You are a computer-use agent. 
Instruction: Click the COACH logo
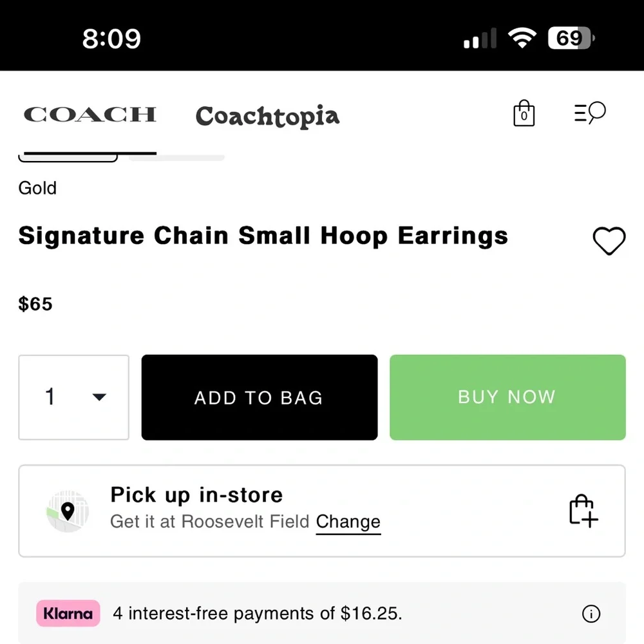pos(90,114)
